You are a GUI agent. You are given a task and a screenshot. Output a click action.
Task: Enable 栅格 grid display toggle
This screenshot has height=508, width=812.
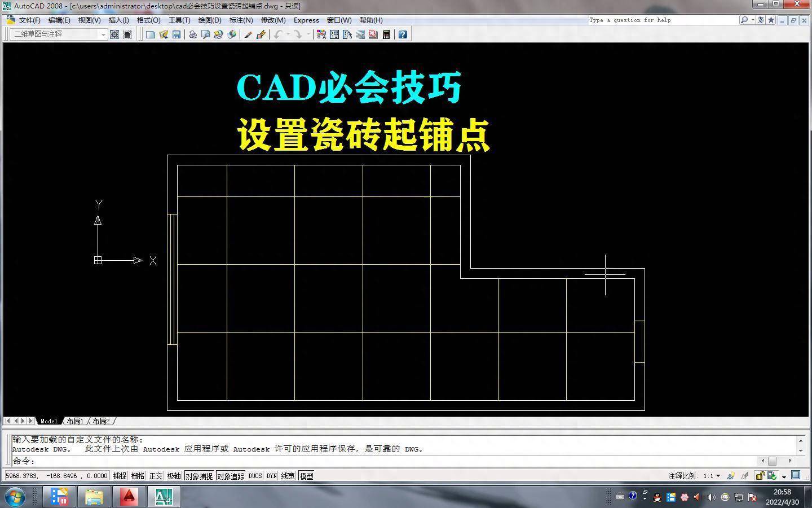coord(138,476)
